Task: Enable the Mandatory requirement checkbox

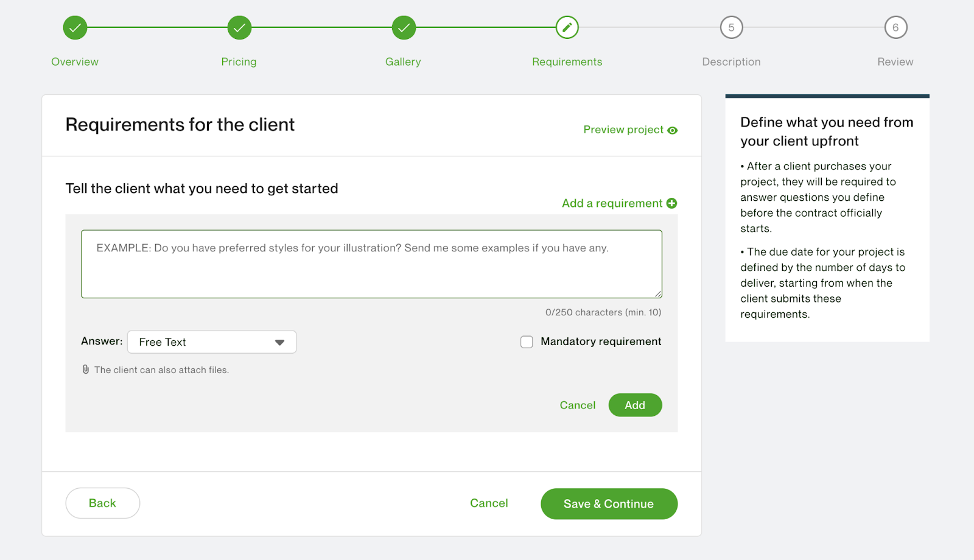Action: click(x=527, y=342)
